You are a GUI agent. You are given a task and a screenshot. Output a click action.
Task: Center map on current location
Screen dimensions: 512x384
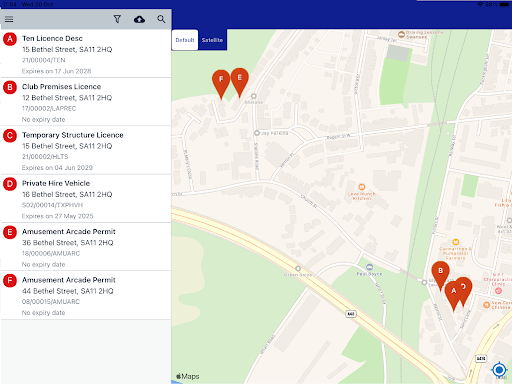[499, 370]
